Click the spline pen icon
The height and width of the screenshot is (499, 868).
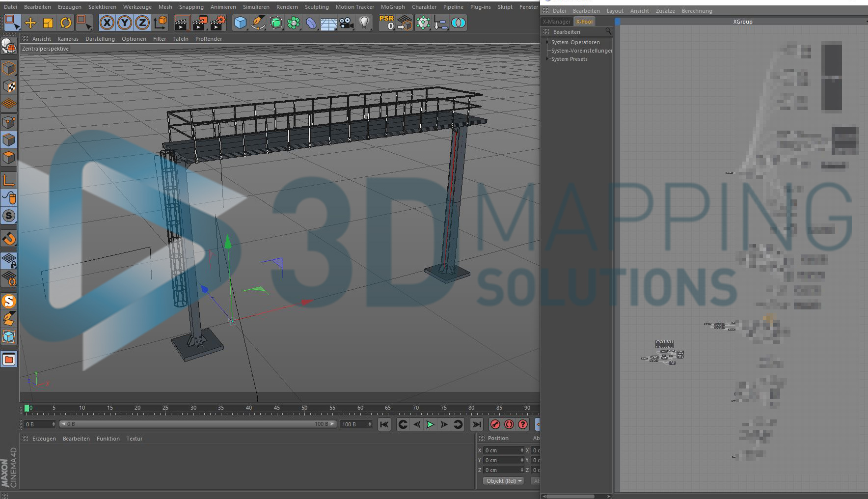(258, 23)
